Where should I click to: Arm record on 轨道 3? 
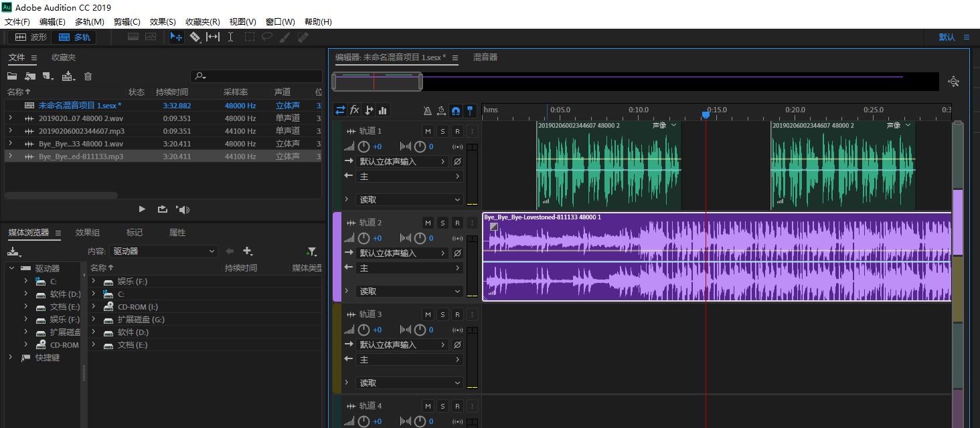pyautogui.click(x=457, y=314)
